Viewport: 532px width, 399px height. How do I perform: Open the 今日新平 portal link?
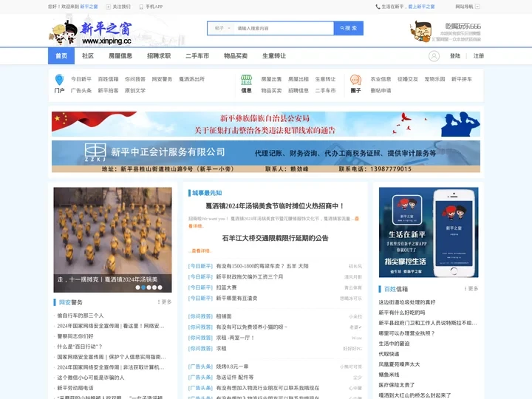pyautogui.click(x=81, y=79)
